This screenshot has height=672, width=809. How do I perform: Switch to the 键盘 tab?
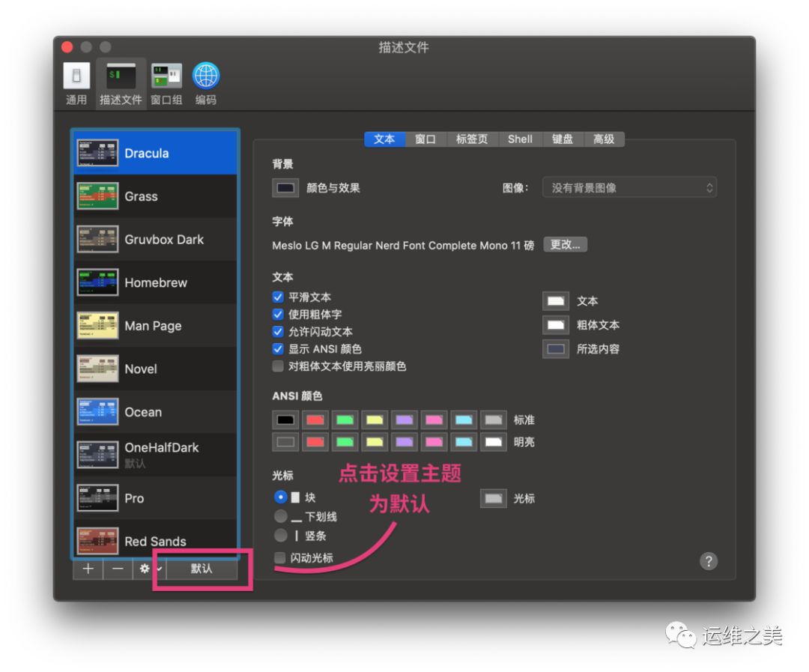point(563,139)
